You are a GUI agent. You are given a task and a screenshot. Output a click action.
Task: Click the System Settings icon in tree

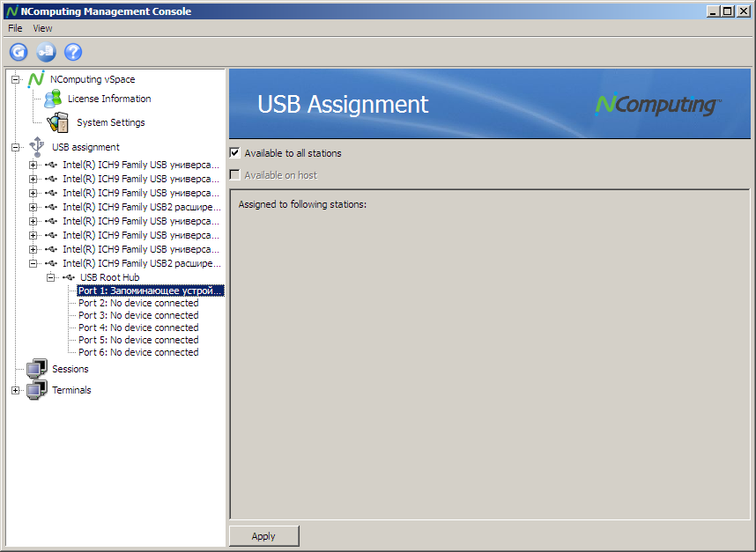click(x=58, y=122)
